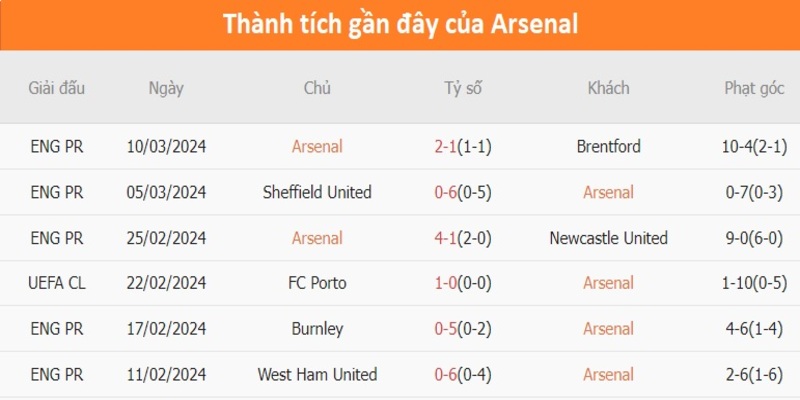Select the 'Giải đấu' column header
The height and width of the screenshot is (400, 800).
[57, 88]
